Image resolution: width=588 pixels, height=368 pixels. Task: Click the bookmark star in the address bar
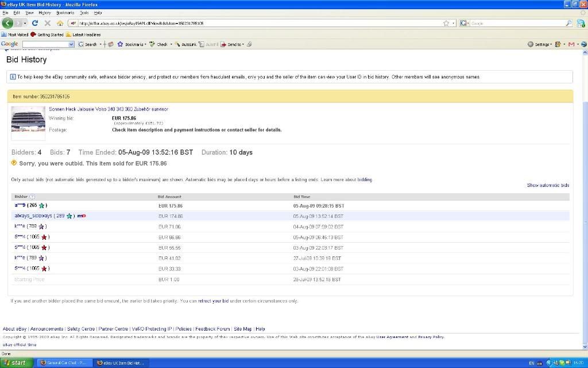click(446, 23)
